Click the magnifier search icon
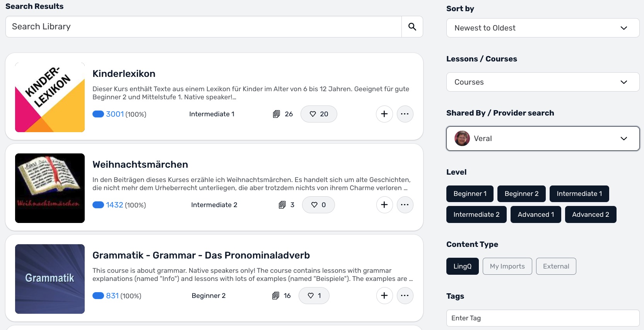This screenshot has height=330, width=644. [412, 27]
